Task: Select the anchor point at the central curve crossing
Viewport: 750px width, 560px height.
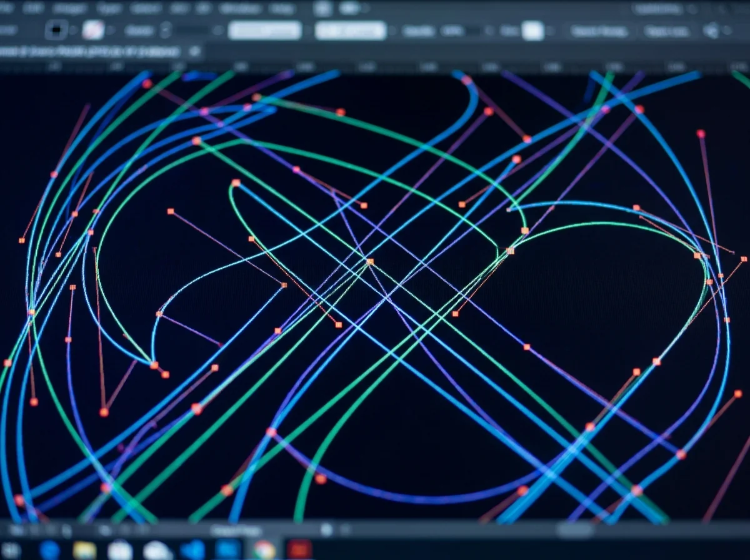Action: [370, 261]
